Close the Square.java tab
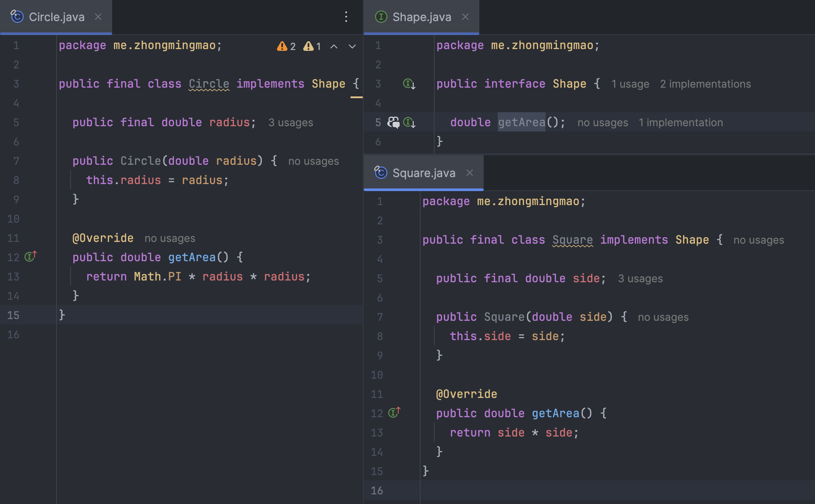Viewport: 815px width, 504px height. pos(470,173)
